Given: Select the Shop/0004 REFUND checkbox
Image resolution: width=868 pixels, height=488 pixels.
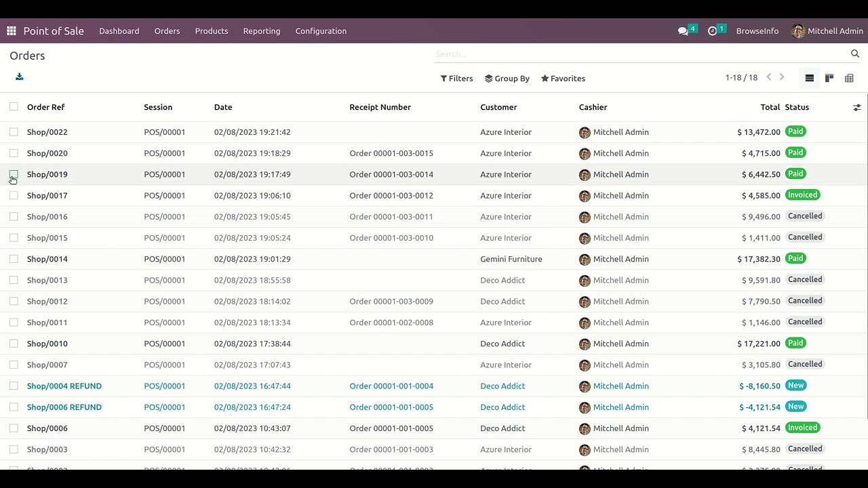Looking at the screenshot, I should pyautogui.click(x=14, y=386).
